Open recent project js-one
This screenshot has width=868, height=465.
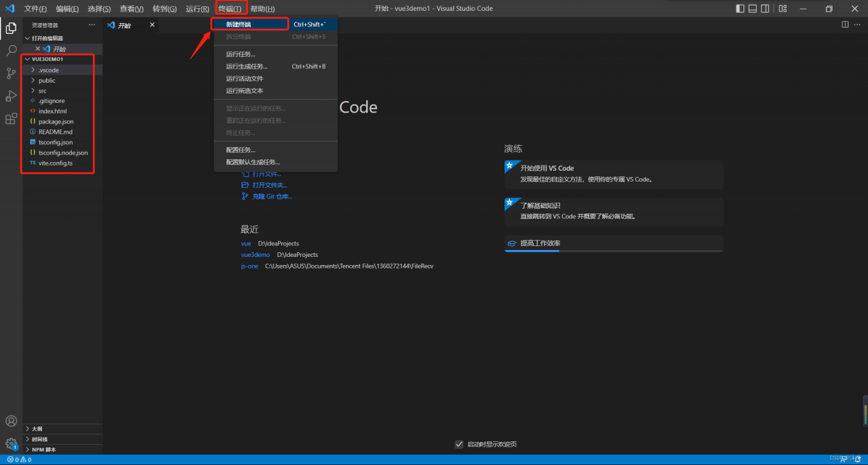click(250, 266)
